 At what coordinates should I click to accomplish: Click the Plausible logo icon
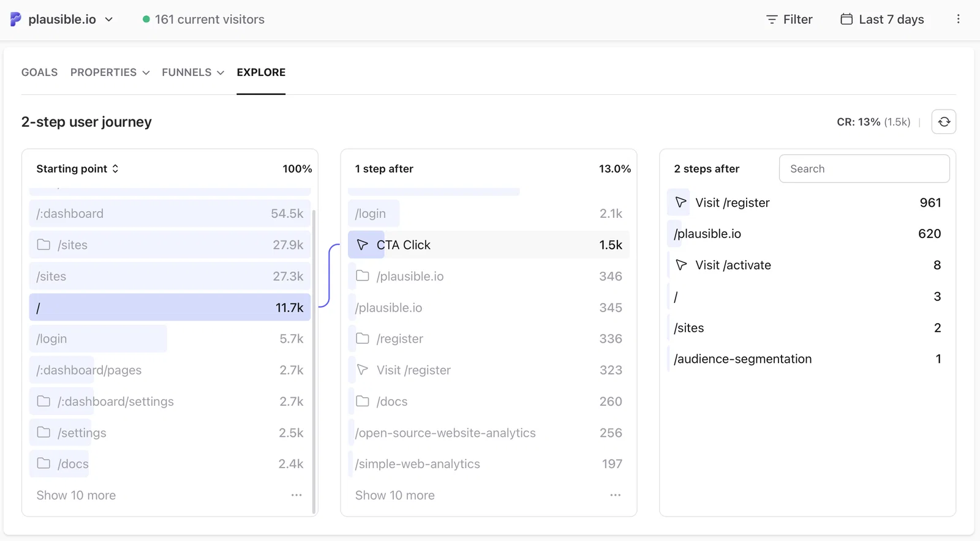[16, 20]
